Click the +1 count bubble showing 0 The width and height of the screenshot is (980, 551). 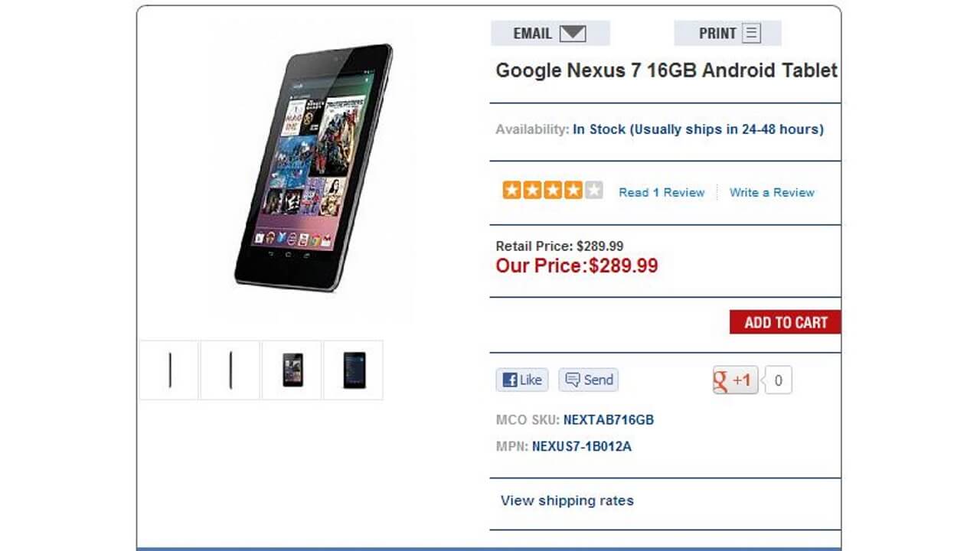(776, 380)
